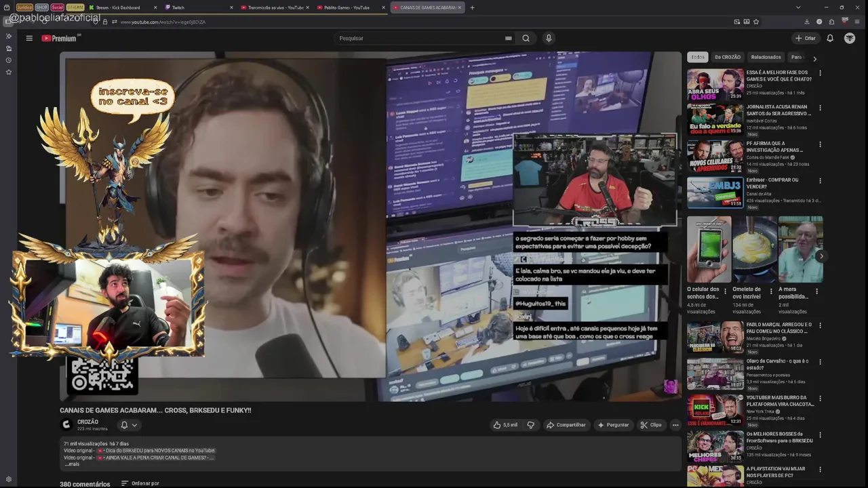Screen dimensions: 868x488
Task: Create a Clipe from video
Action: (x=651, y=425)
